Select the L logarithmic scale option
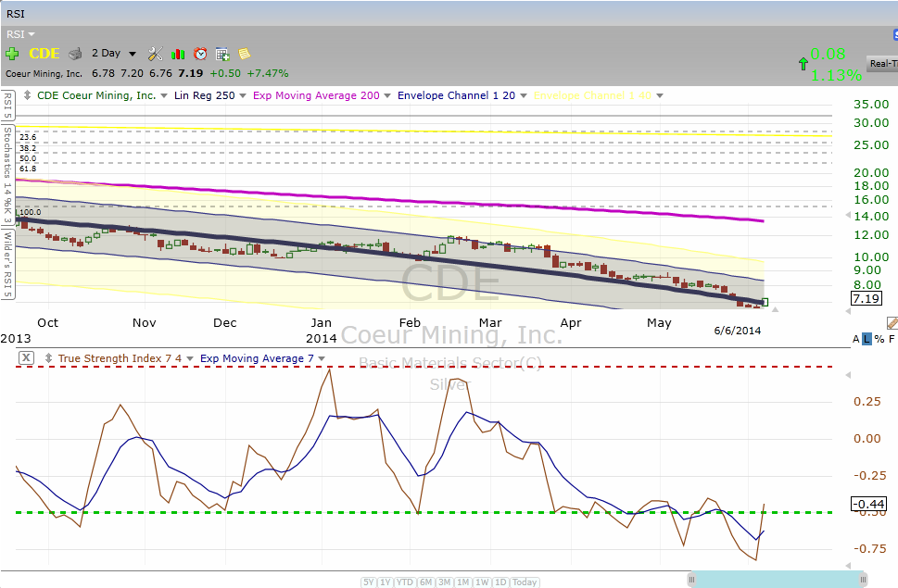 (866, 339)
